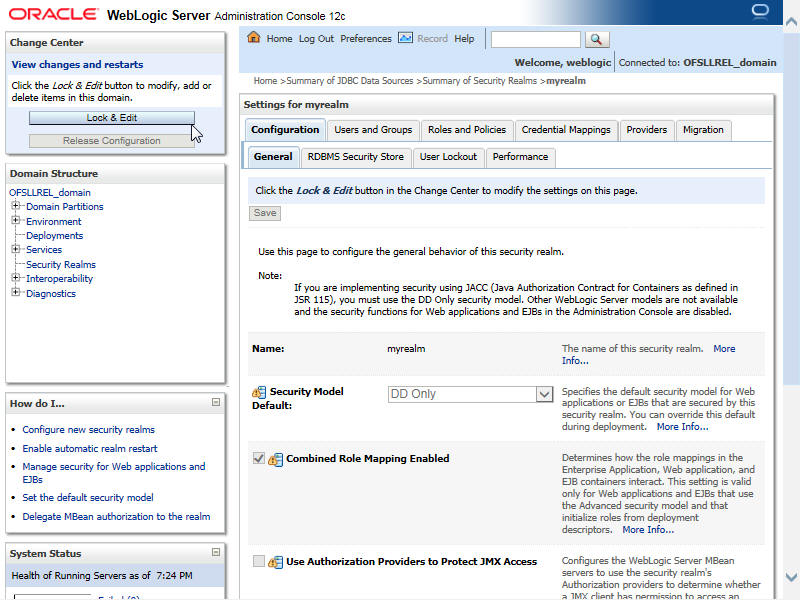Screen dimensions: 800x600
Task: Click scroll up arrow at page top right
Action: pyautogui.click(x=791, y=21)
